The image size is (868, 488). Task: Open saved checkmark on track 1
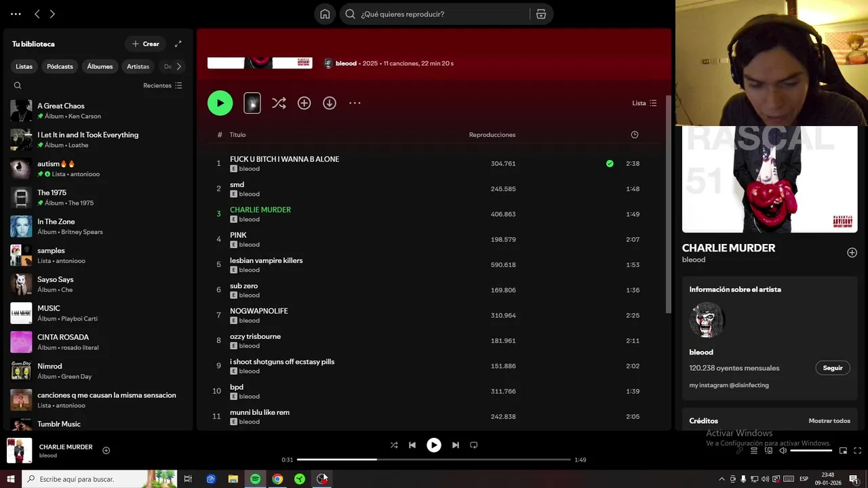610,163
